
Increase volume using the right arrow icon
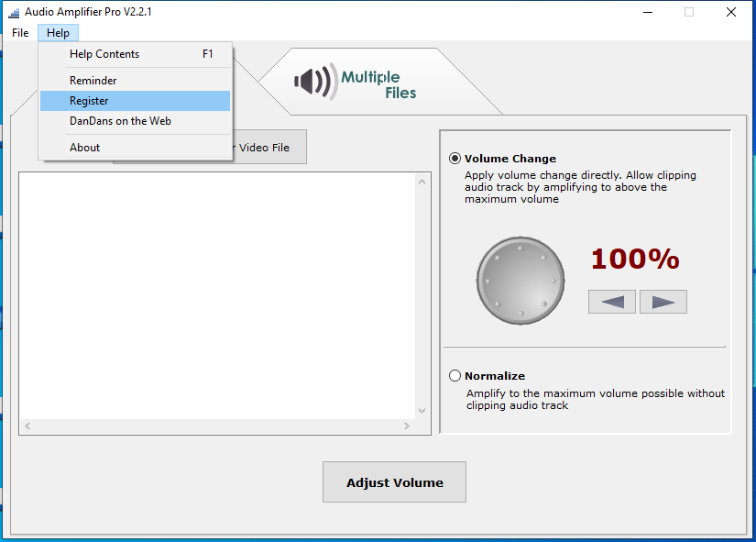tap(663, 301)
